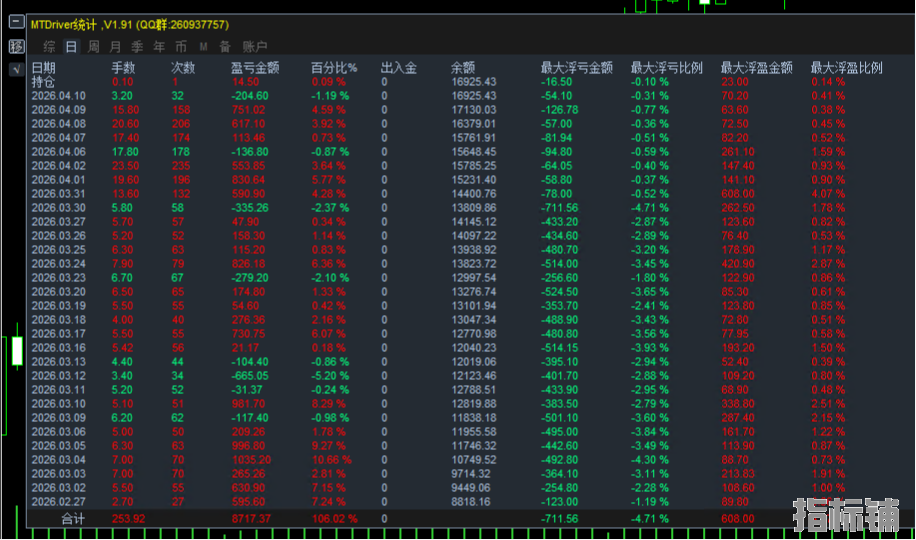This screenshot has width=916, height=540.
Task: Click the 日期 column header
Action: tap(44, 68)
